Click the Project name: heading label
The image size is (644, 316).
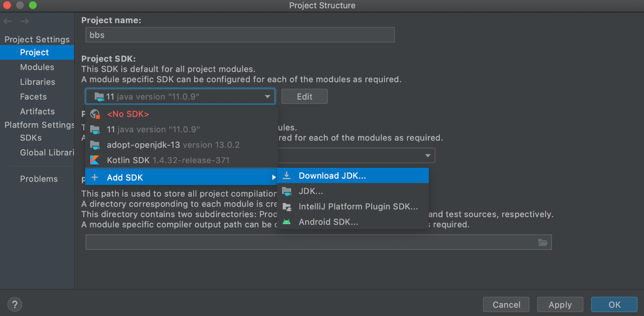111,20
